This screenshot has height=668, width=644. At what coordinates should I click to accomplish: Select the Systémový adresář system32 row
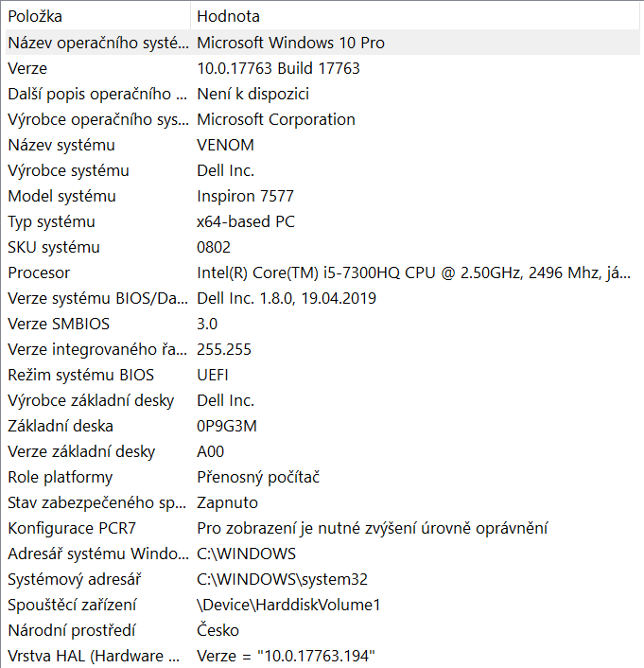[x=281, y=579]
